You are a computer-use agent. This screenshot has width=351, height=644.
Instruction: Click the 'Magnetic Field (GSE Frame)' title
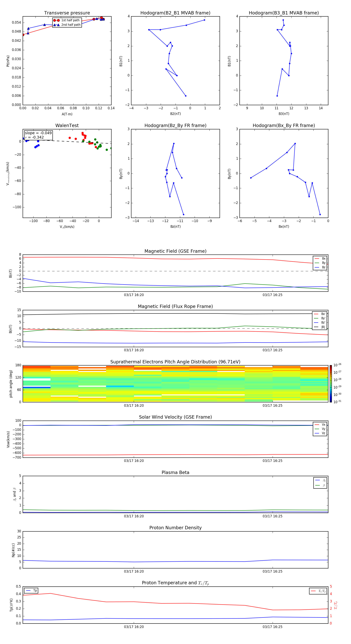(175, 251)
